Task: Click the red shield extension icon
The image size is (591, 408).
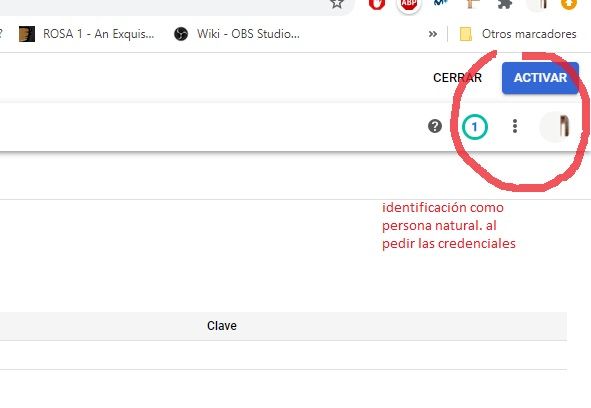Action: (x=377, y=4)
